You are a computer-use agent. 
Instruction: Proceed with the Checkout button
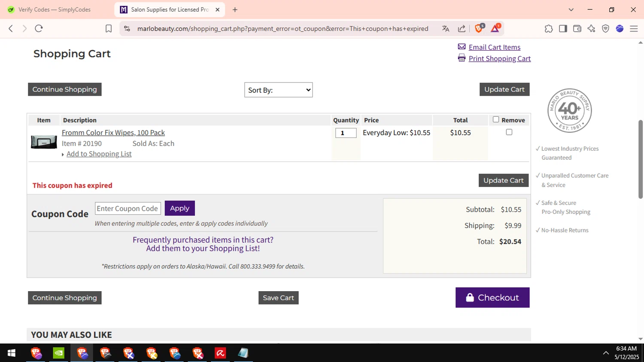(492, 298)
